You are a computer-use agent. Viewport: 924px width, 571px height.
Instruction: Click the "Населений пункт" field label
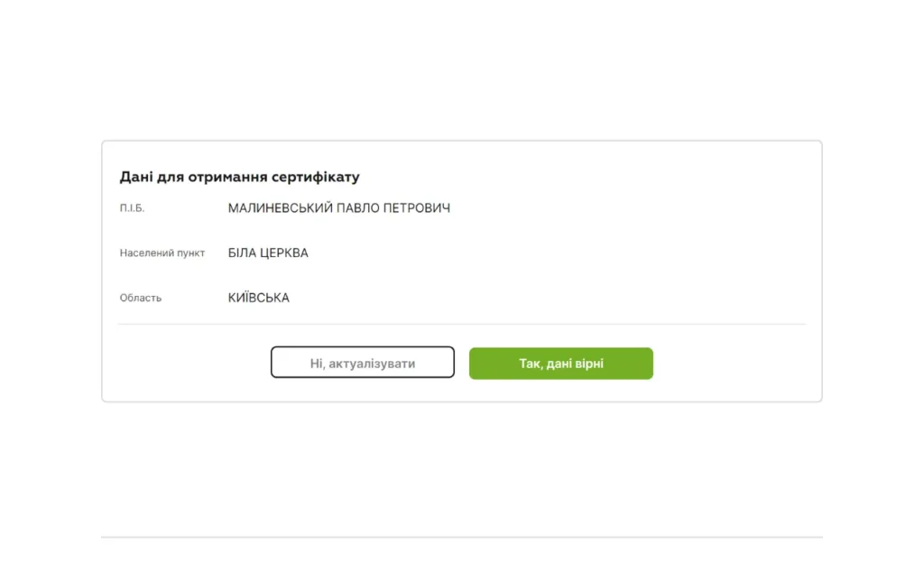(162, 253)
